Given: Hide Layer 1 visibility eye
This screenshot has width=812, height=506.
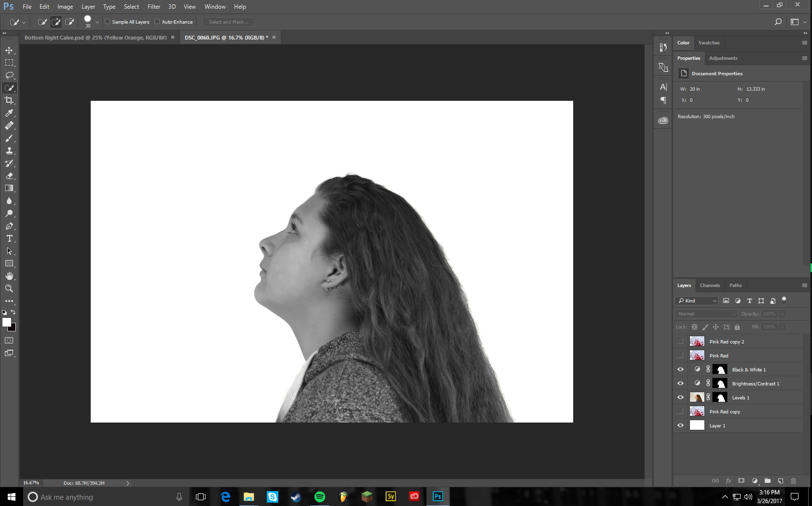Looking at the screenshot, I should [x=680, y=425].
